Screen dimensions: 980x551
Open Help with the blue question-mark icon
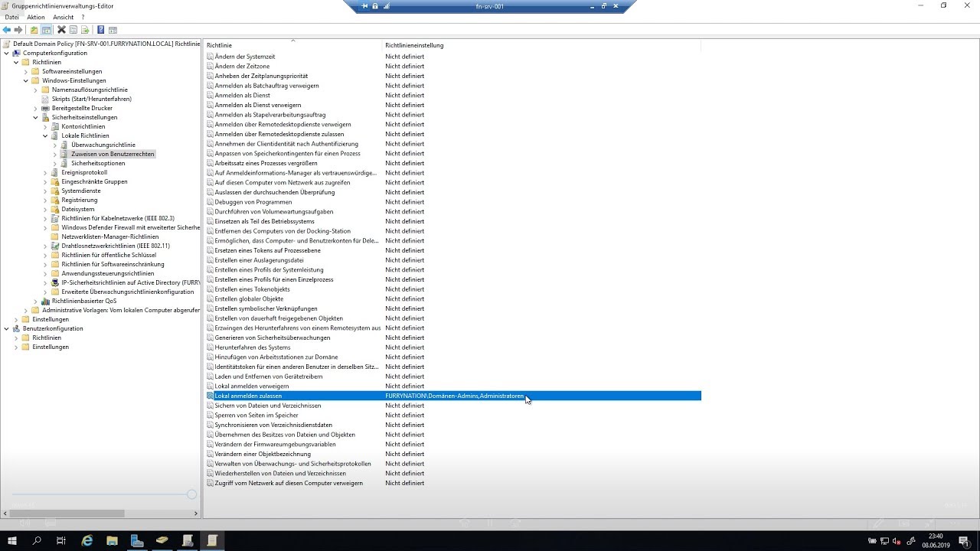click(x=100, y=30)
